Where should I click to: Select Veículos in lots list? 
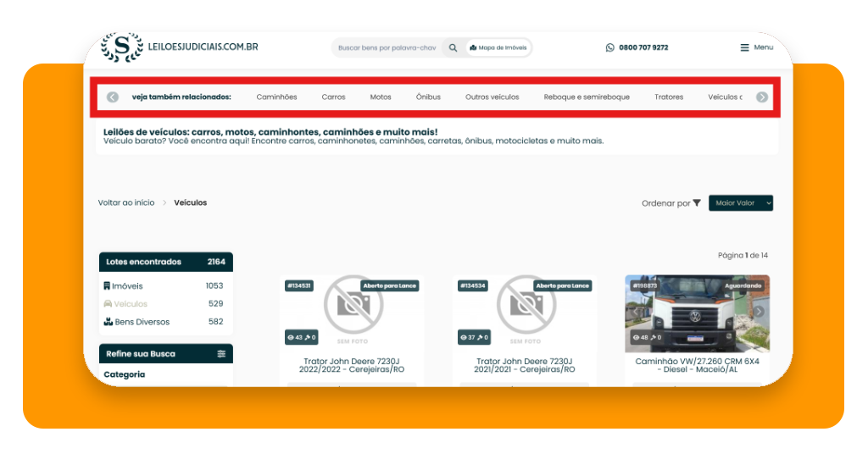pyautogui.click(x=131, y=303)
